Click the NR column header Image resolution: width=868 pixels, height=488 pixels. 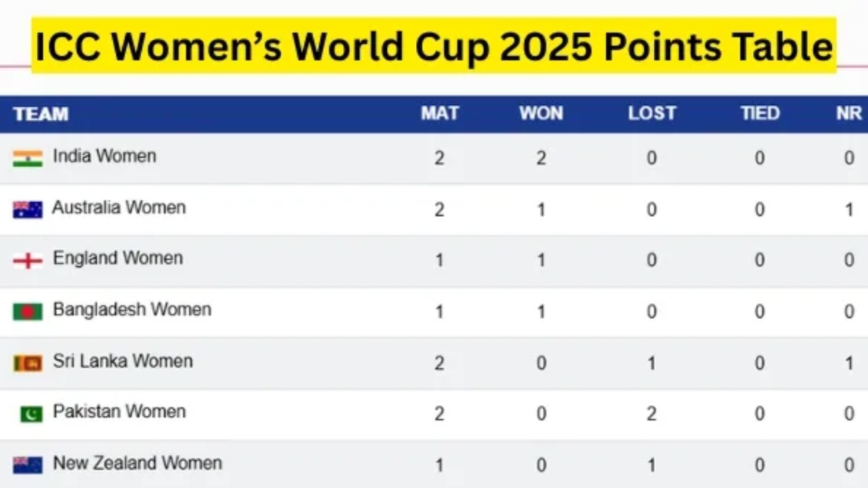tap(848, 114)
